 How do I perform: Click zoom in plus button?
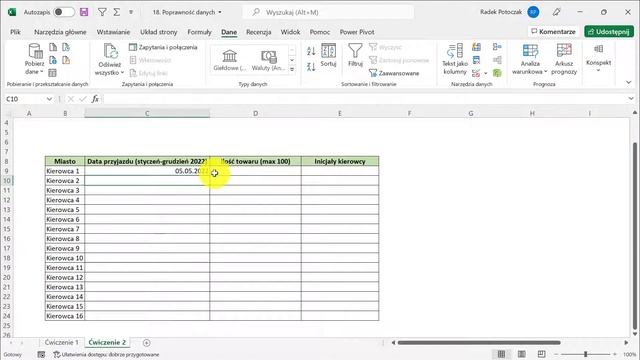[x=615, y=354]
